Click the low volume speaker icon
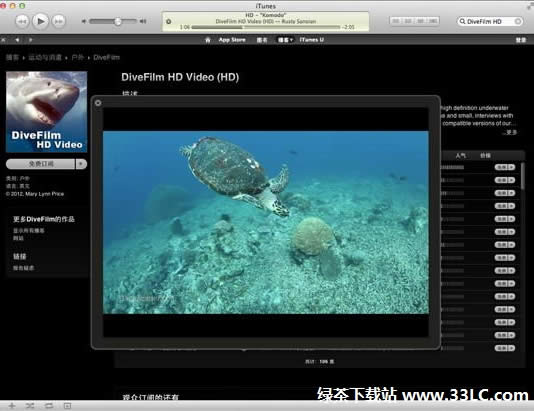534x411 pixels. (x=83, y=21)
